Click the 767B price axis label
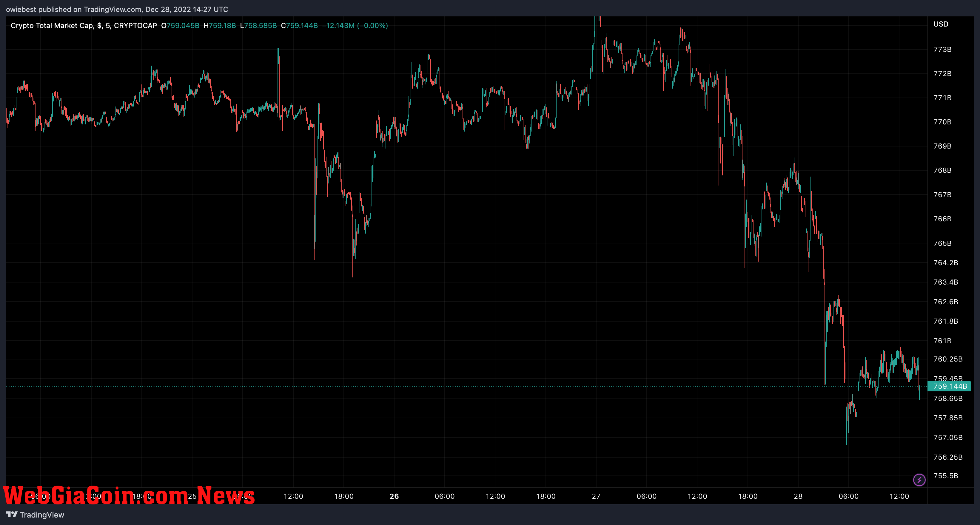 942,195
